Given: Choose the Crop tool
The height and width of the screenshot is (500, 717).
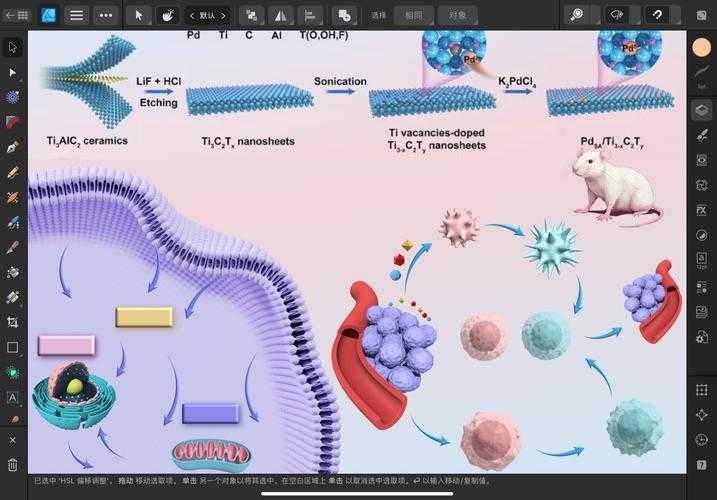Looking at the screenshot, I should point(13,322).
